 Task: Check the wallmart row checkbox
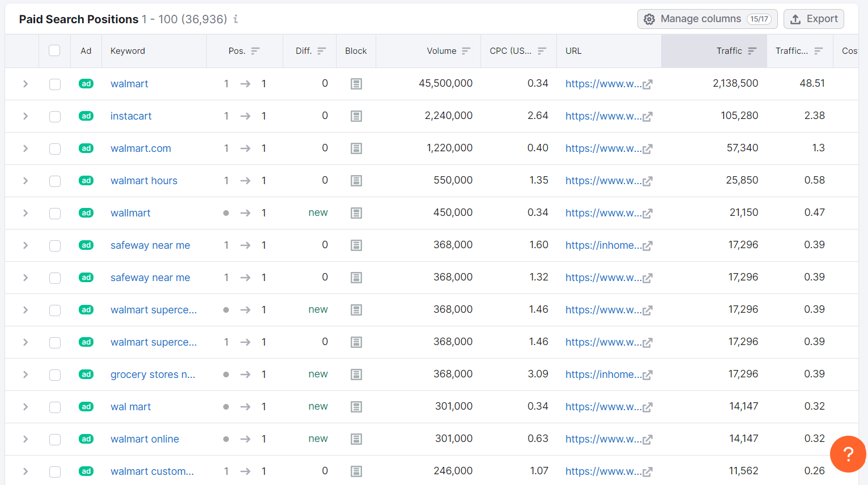(x=55, y=214)
